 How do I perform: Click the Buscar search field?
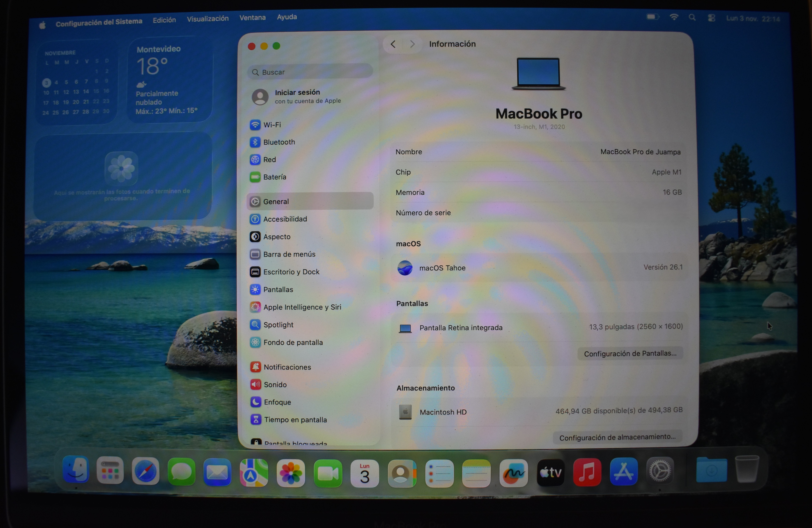pos(310,72)
